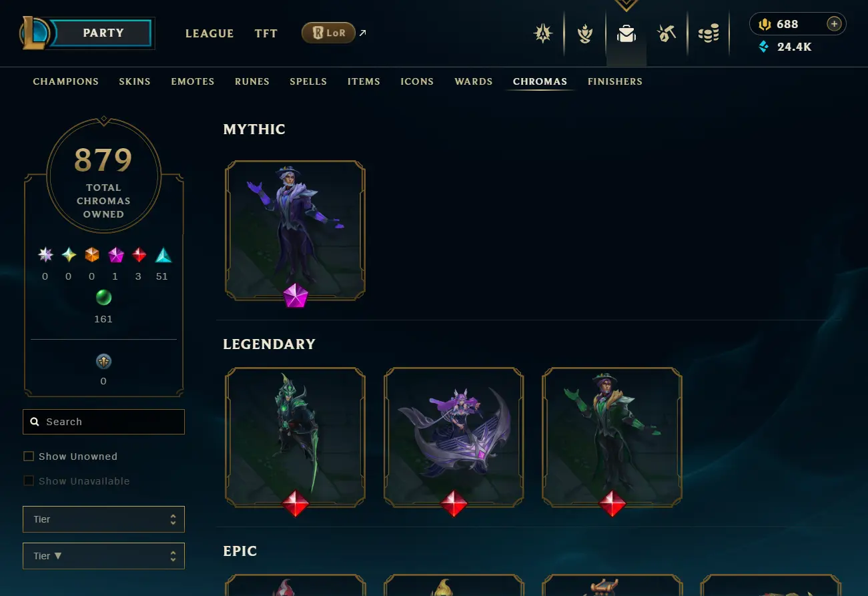Open the Loot crafting hammer icon
Viewport: 868px width, 596px height.
coord(667,33)
